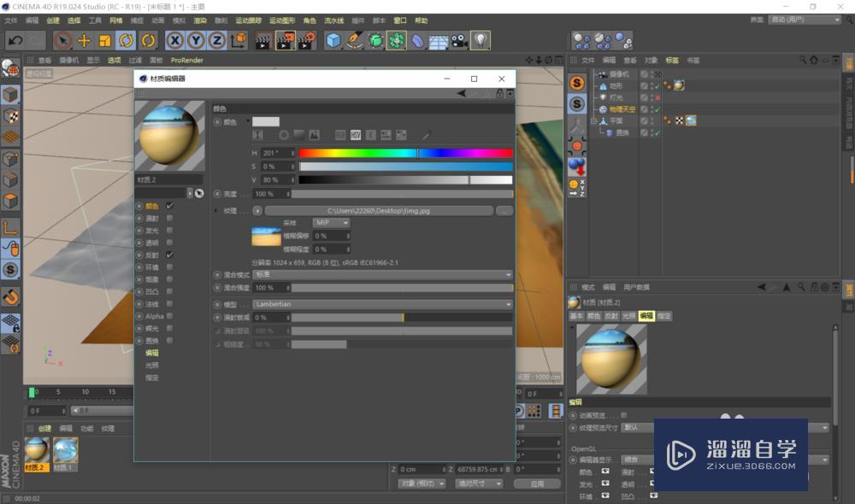This screenshot has height=504, width=855.
Task: Click the blue deformer capsule icon
Action: 418,41
